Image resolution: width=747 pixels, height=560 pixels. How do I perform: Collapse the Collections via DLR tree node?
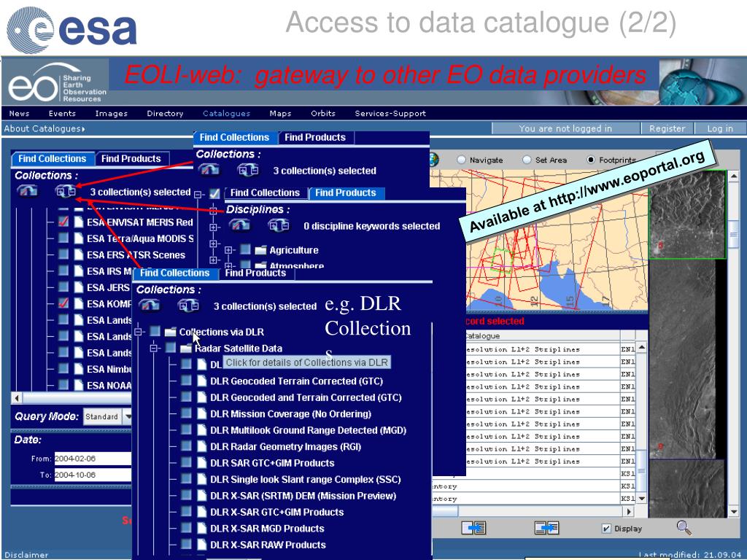139,332
